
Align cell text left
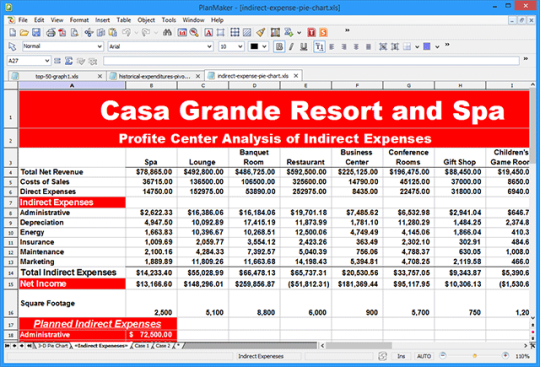pos(332,46)
